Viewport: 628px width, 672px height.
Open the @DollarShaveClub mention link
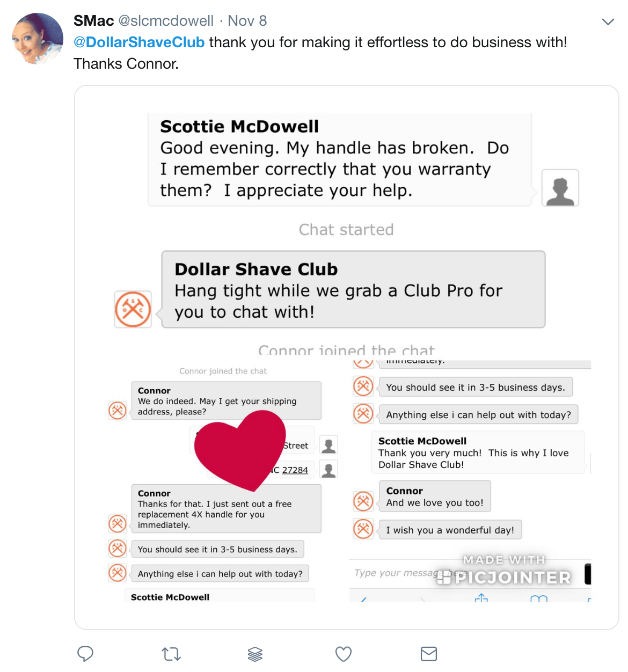coord(139,42)
